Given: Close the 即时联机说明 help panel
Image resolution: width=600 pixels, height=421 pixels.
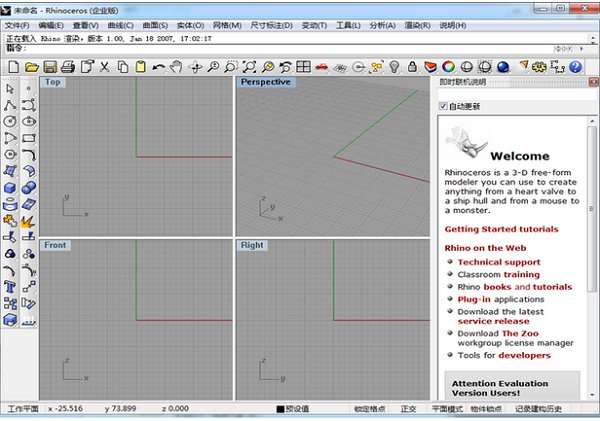Looking at the screenshot, I should click(593, 82).
